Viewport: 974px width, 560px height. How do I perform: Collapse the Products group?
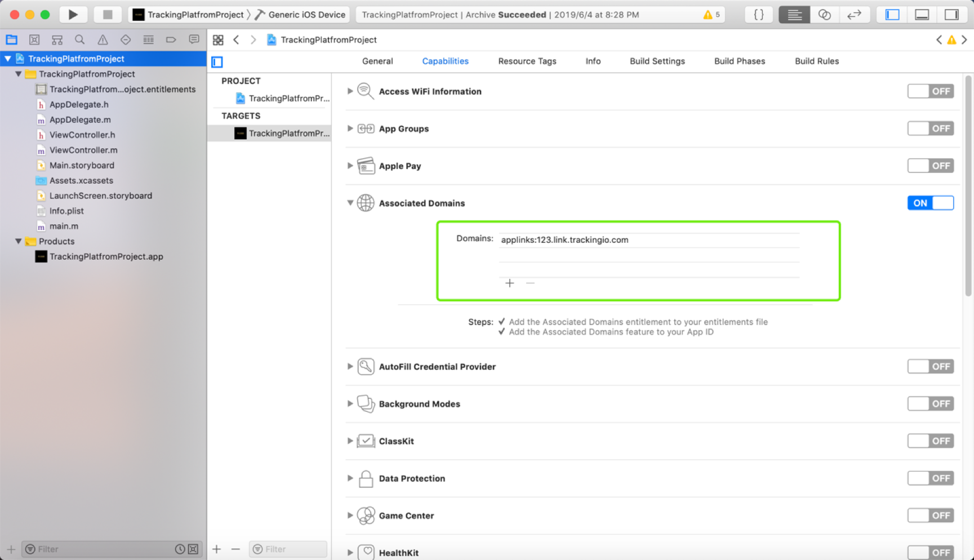[19, 241]
